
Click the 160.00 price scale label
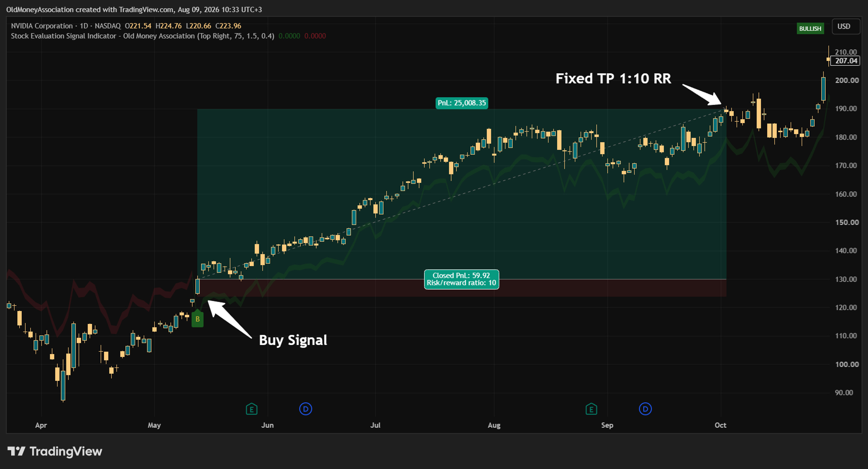846,194
